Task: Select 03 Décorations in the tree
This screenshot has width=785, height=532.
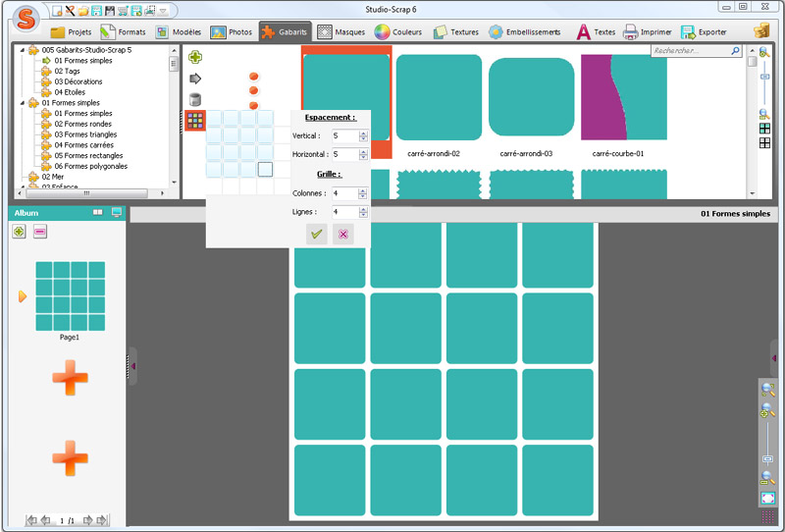Action: pos(78,81)
